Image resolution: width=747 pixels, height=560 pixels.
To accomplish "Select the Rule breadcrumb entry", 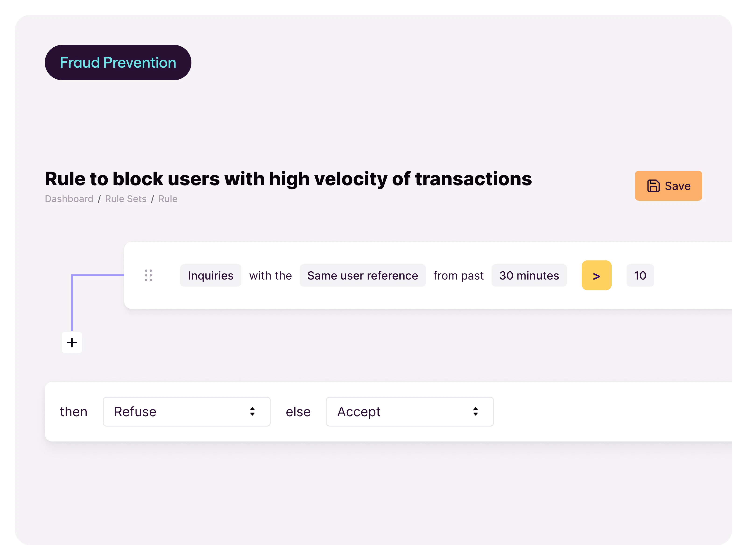I will (168, 199).
